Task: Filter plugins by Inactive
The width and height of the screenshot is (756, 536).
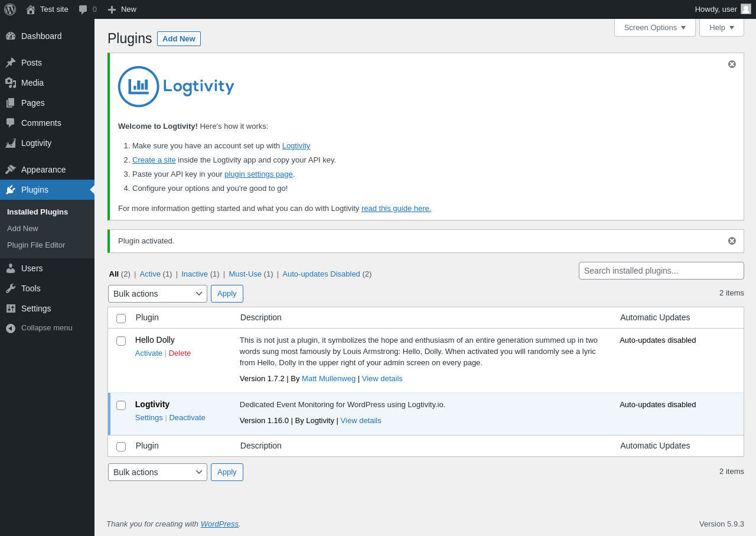Action: coord(194,274)
